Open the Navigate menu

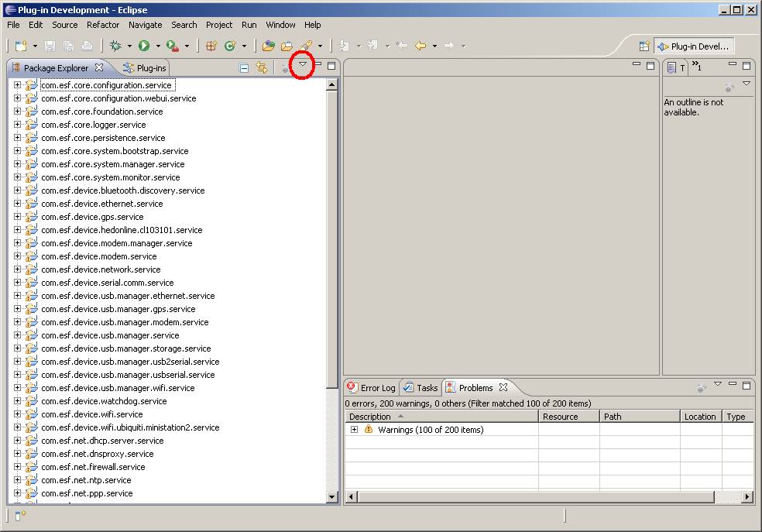click(x=146, y=25)
